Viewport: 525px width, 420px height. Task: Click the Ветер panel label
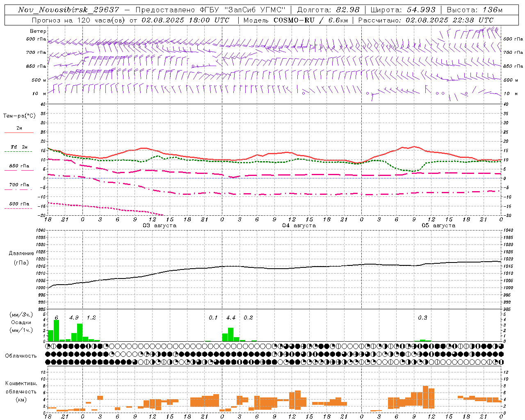click(x=38, y=31)
